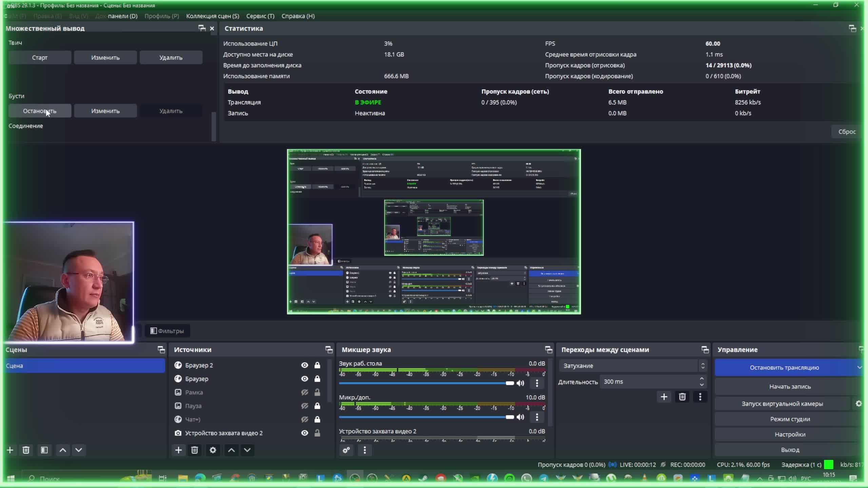
Task: Unlock the Браузер source
Action: point(317,379)
